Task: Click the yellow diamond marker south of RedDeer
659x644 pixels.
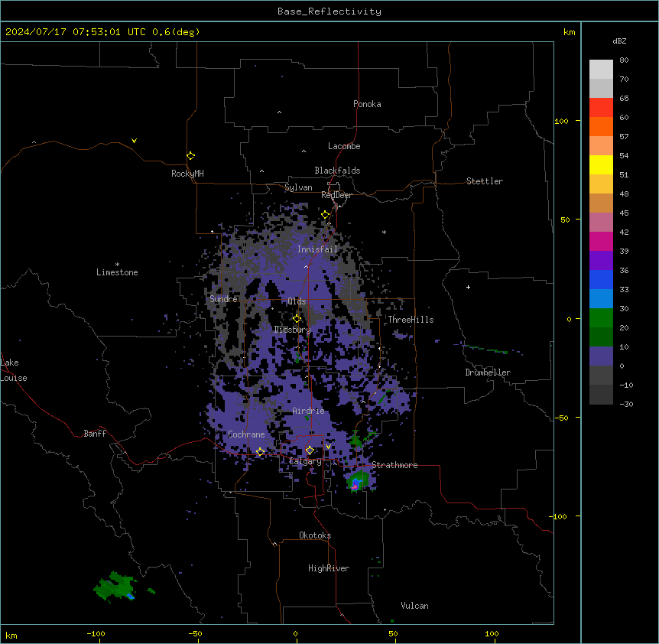Action: (x=326, y=215)
